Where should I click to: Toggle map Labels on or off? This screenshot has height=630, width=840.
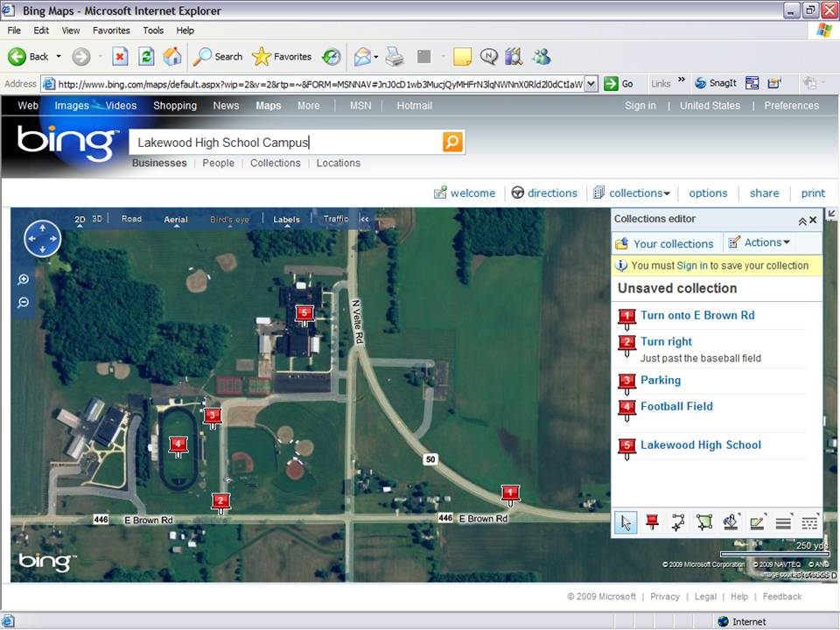click(x=287, y=219)
